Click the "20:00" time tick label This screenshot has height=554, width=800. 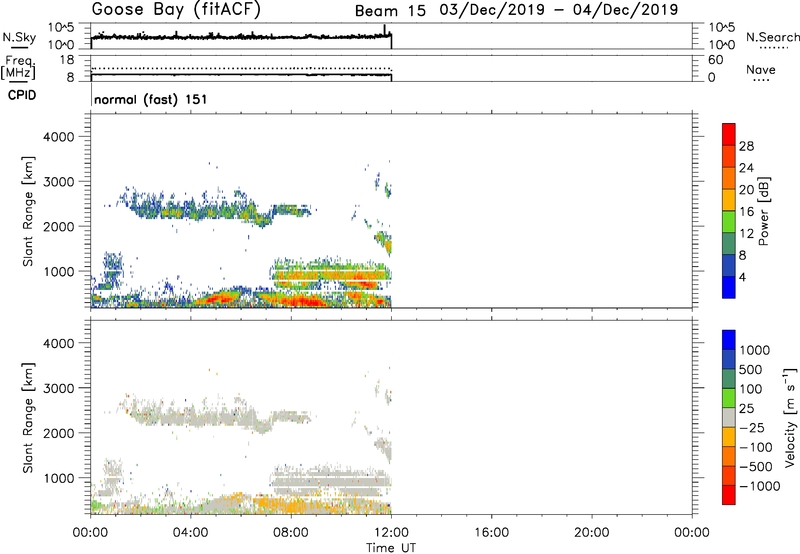pos(592,533)
